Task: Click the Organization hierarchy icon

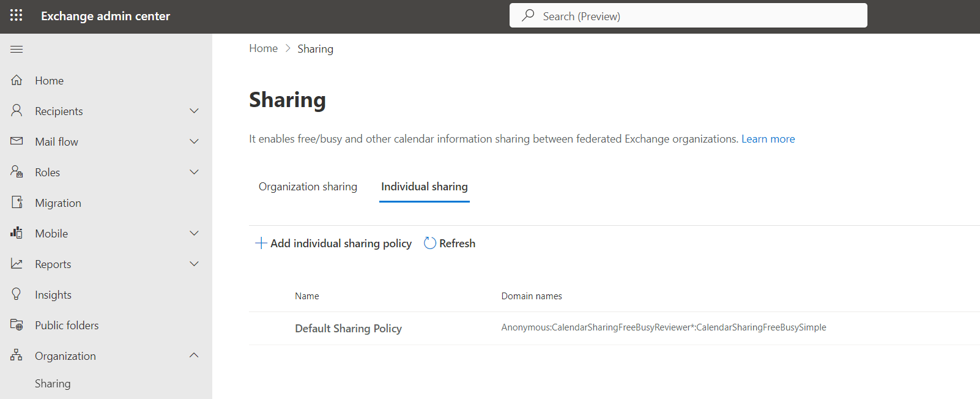Action: pyautogui.click(x=17, y=356)
